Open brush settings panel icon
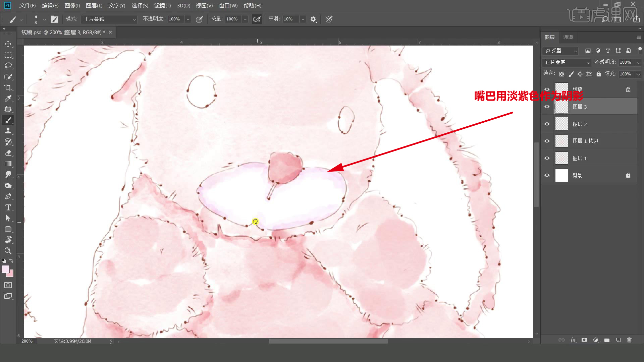644x362 pixels. [54, 19]
